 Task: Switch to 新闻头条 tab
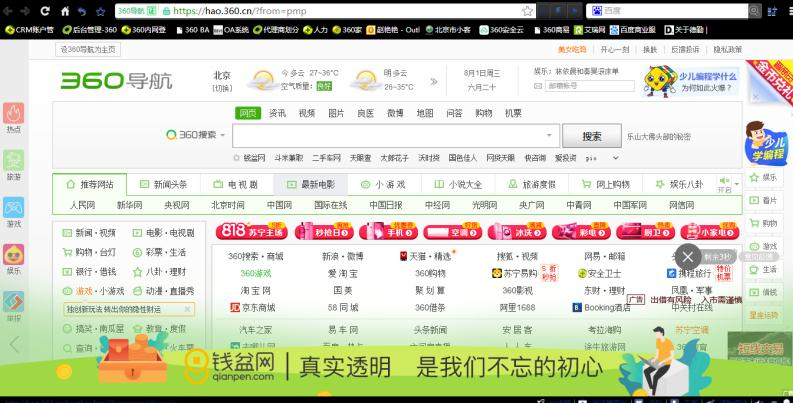click(x=163, y=185)
